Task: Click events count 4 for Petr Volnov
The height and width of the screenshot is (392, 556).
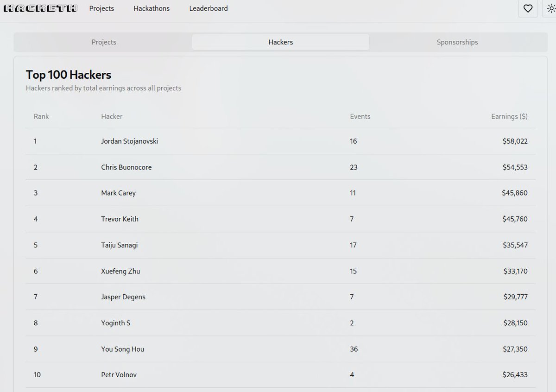Action: [x=352, y=375]
